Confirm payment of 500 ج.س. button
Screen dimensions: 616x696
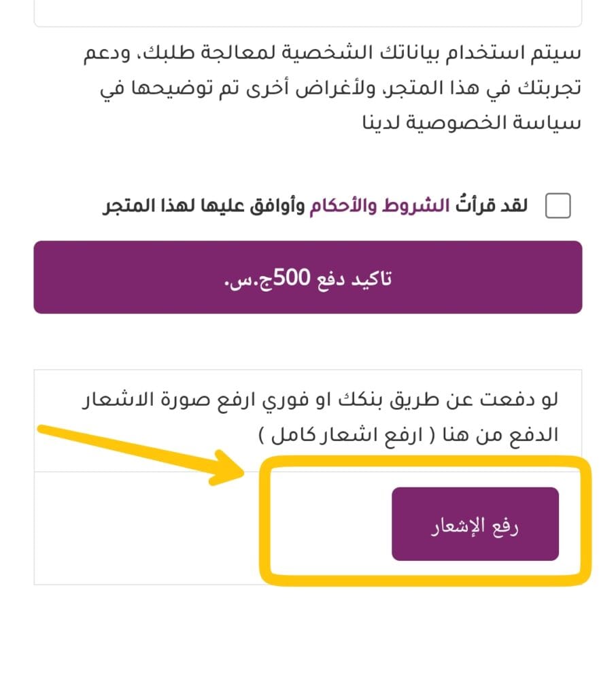click(x=308, y=277)
